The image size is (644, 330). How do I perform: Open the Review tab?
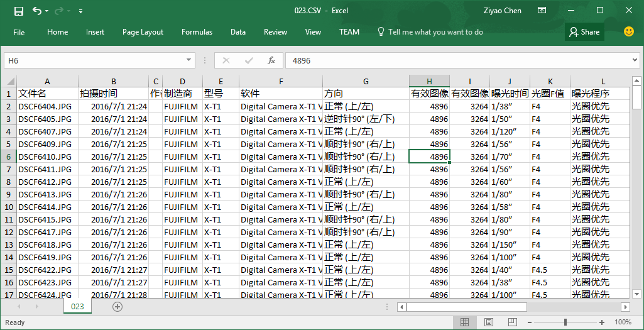coord(275,32)
